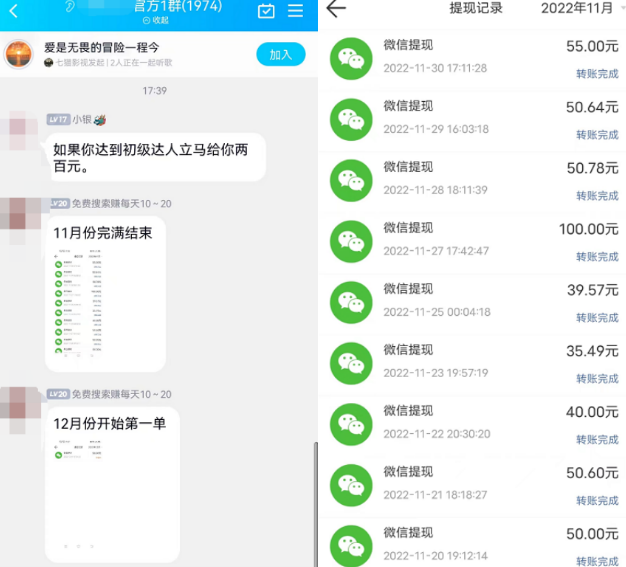Collapse the banner with 收起 toggle
The height and width of the screenshot is (567, 626).
pos(154,20)
